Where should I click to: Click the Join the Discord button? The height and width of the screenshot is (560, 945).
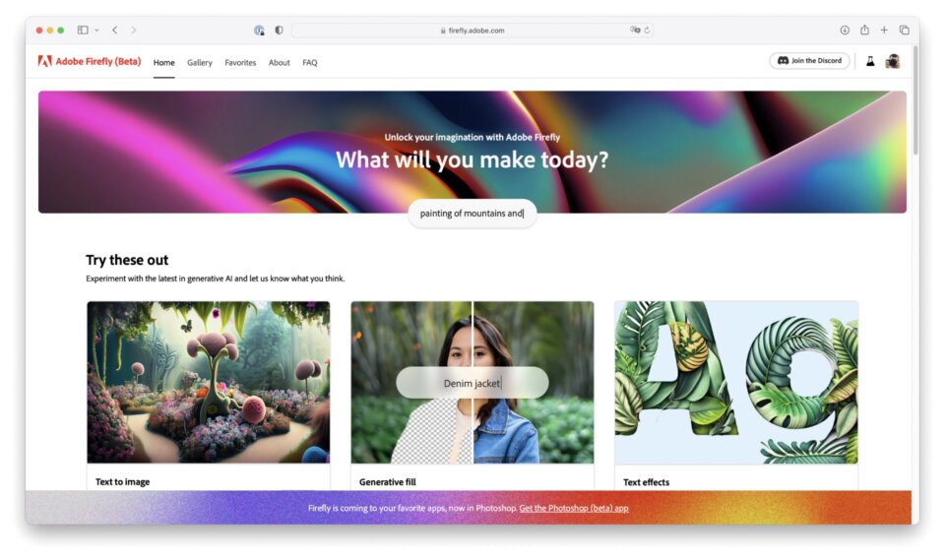[809, 61]
